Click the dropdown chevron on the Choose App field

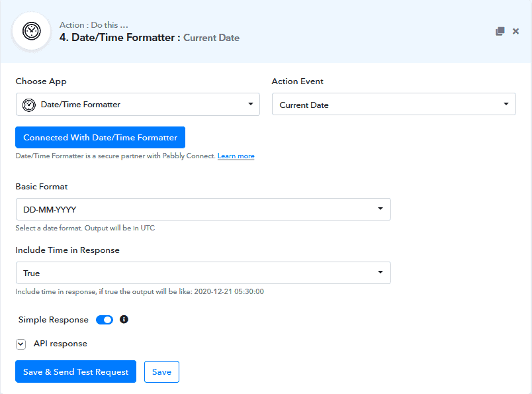[251, 104]
